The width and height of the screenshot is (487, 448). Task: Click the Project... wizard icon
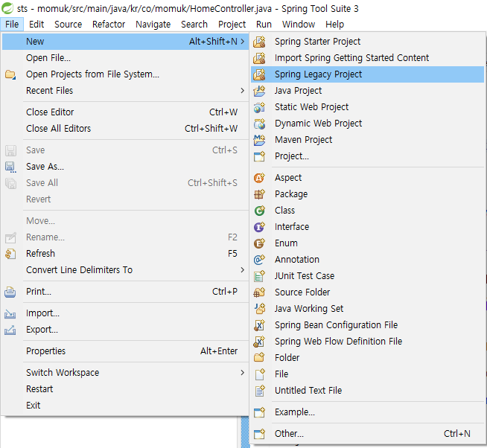point(259,156)
